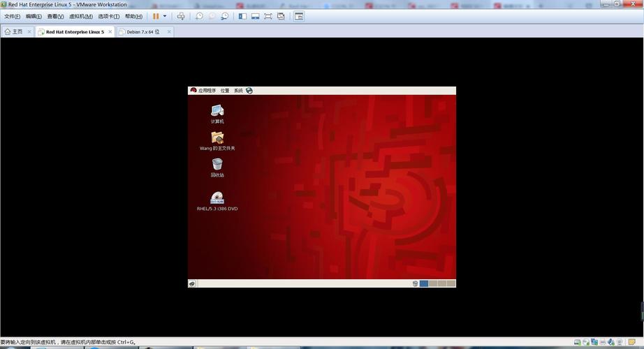This screenshot has height=349, width=644.
Task: Open the 选项卡(T) menu
Action: pos(109,17)
